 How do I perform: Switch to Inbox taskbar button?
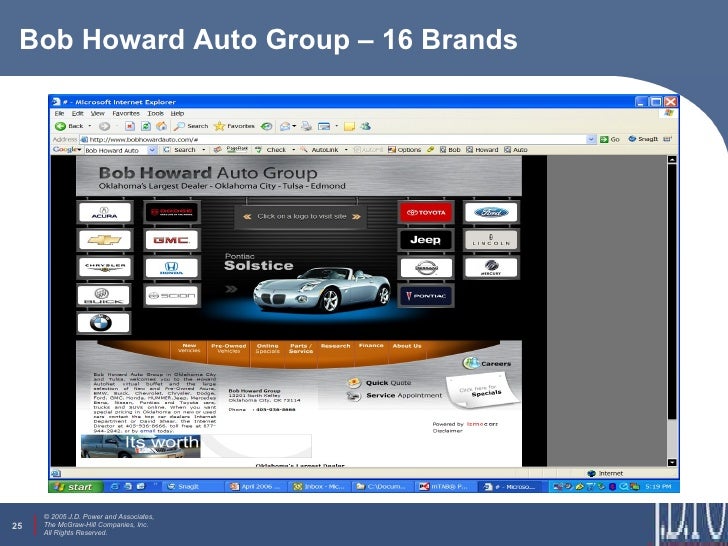point(321,487)
